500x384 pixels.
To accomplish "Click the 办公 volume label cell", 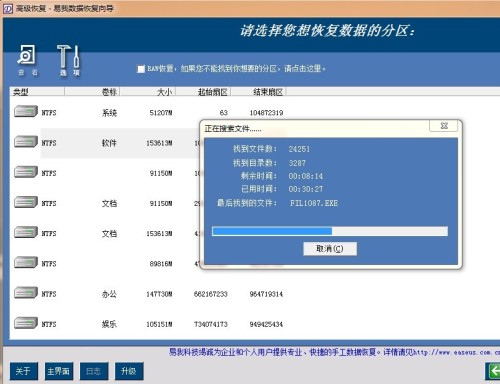I will coord(109,294).
